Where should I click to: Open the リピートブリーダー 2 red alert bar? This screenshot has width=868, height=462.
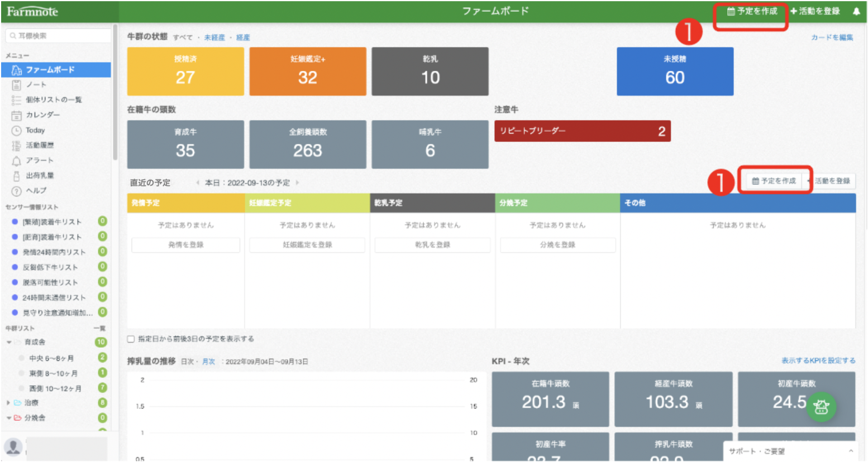pos(583,131)
